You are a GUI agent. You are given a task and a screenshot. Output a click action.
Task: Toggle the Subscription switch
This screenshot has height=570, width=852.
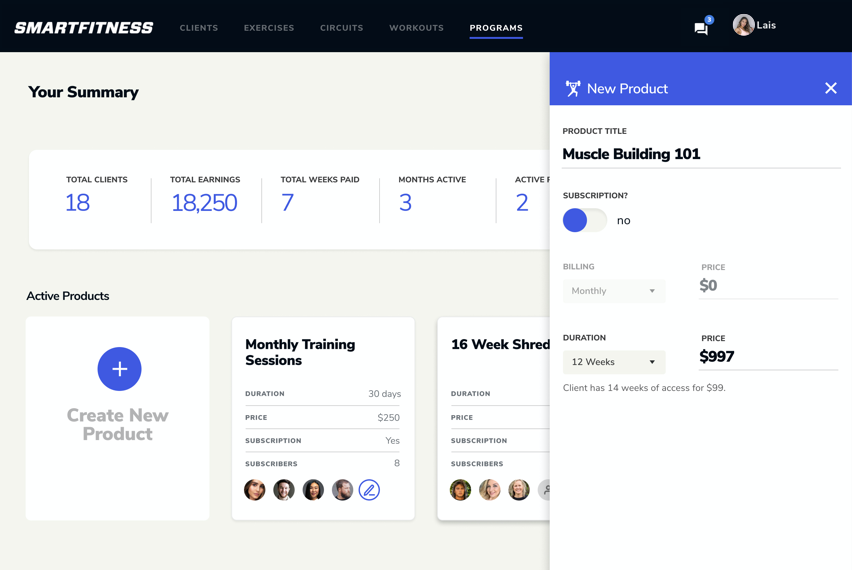[585, 220]
